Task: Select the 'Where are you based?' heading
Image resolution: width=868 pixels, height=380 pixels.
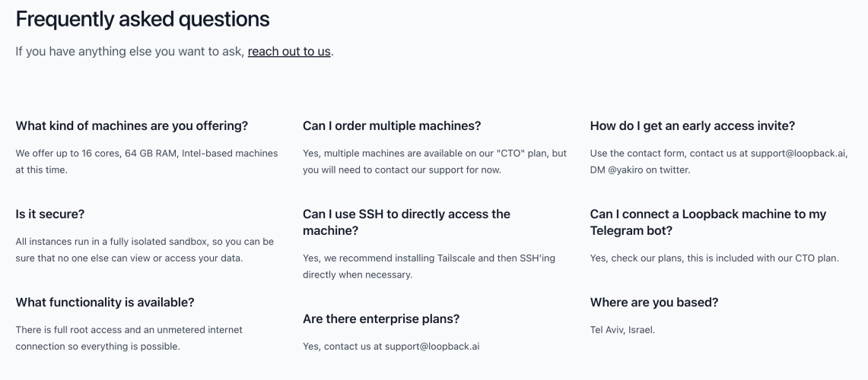Action: pyautogui.click(x=653, y=302)
